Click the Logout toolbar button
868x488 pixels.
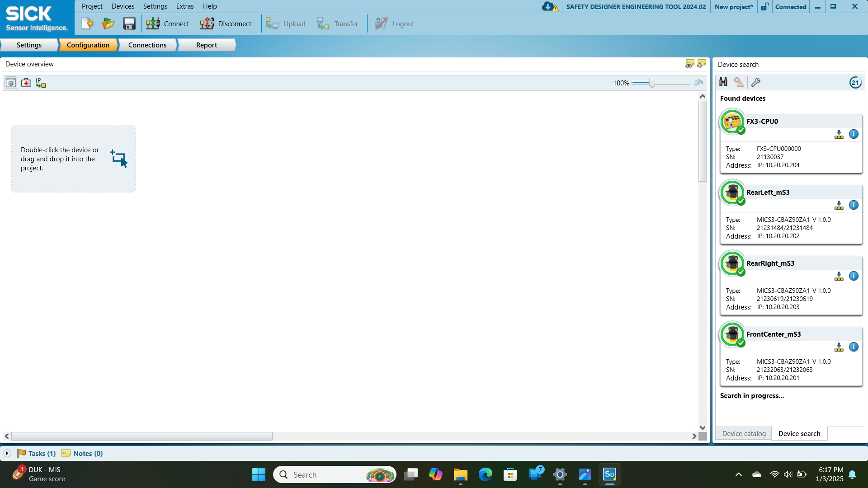pos(394,23)
